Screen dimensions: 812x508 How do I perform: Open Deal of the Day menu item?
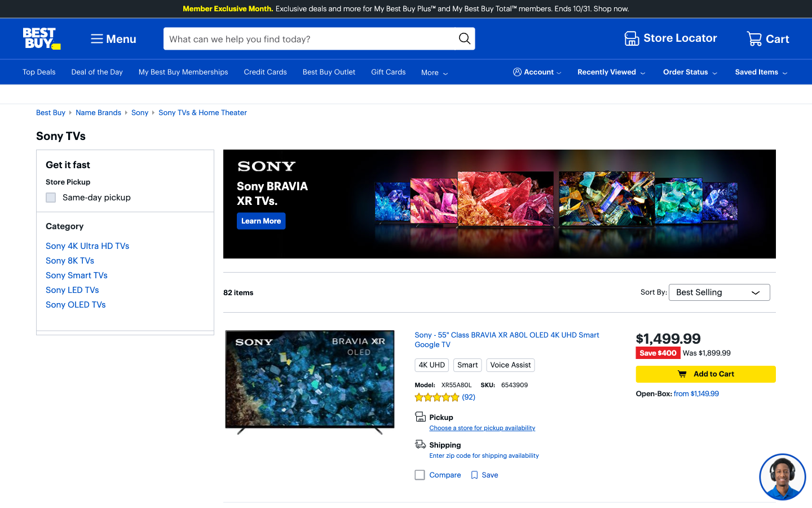97,72
